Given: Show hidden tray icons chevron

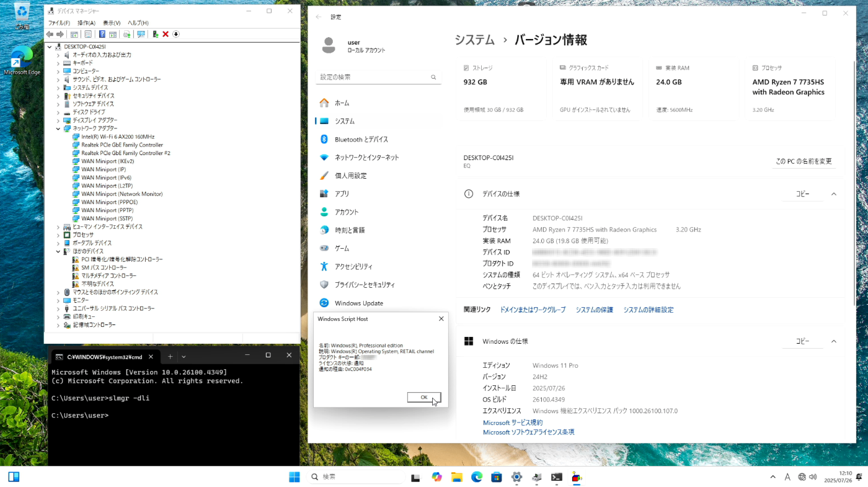Looking at the screenshot, I should click(773, 477).
